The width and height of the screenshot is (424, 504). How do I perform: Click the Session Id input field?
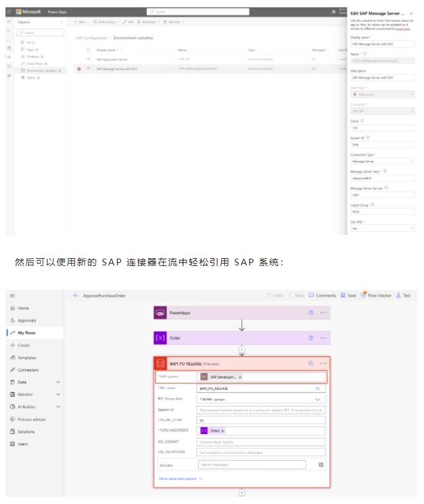[261, 410]
